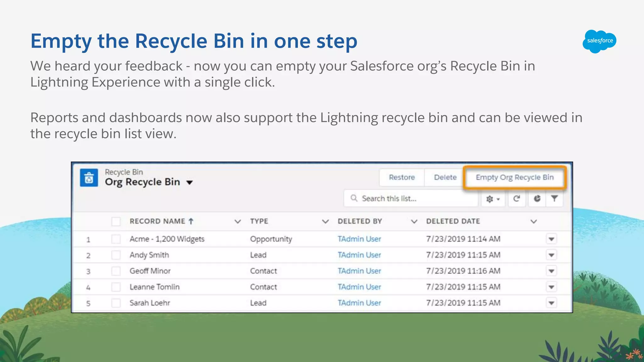Click Contact type in Geoff Minor row
Viewport: 644px width, 362px height.
(x=264, y=271)
